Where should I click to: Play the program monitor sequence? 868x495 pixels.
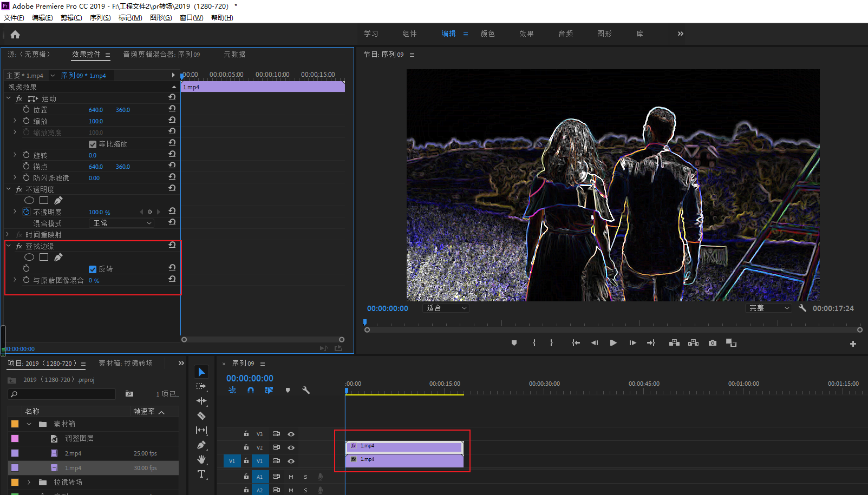click(614, 343)
